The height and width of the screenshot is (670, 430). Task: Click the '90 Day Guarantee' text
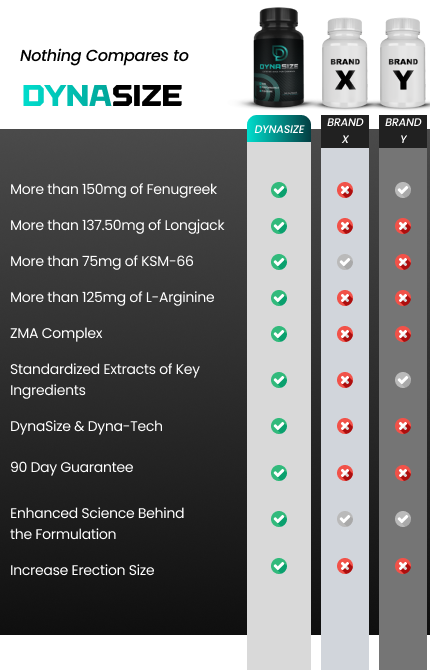click(x=72, y=467)
